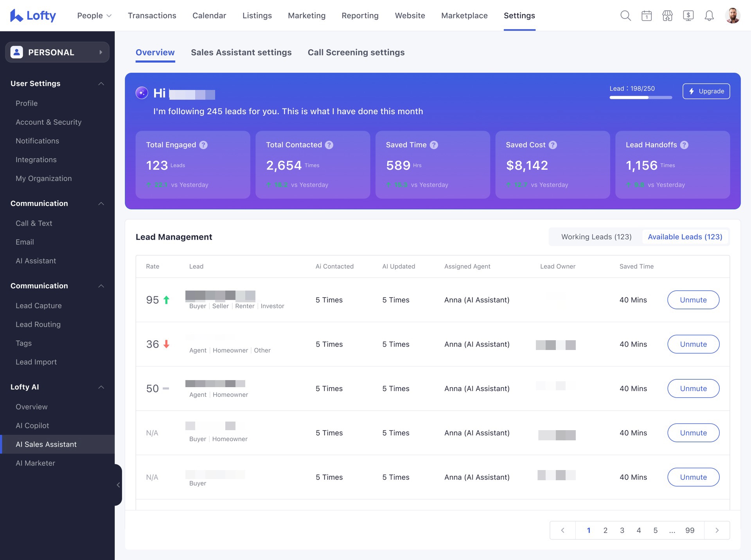The height and width of the screenshot is (560, 751).
Task: Expand the People dropdown menu
Action: click(94, 16)
